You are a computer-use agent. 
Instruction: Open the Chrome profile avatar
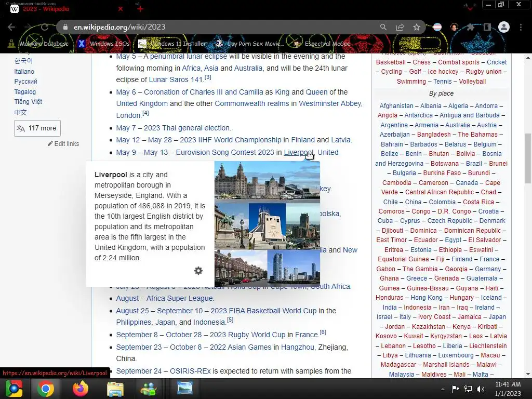[x=504, y=27]
